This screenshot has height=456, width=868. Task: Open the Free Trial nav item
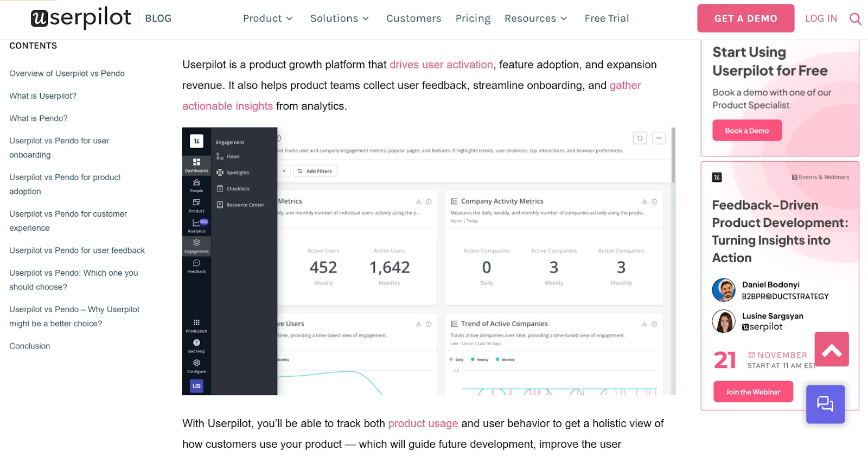(x=607, y=18)
